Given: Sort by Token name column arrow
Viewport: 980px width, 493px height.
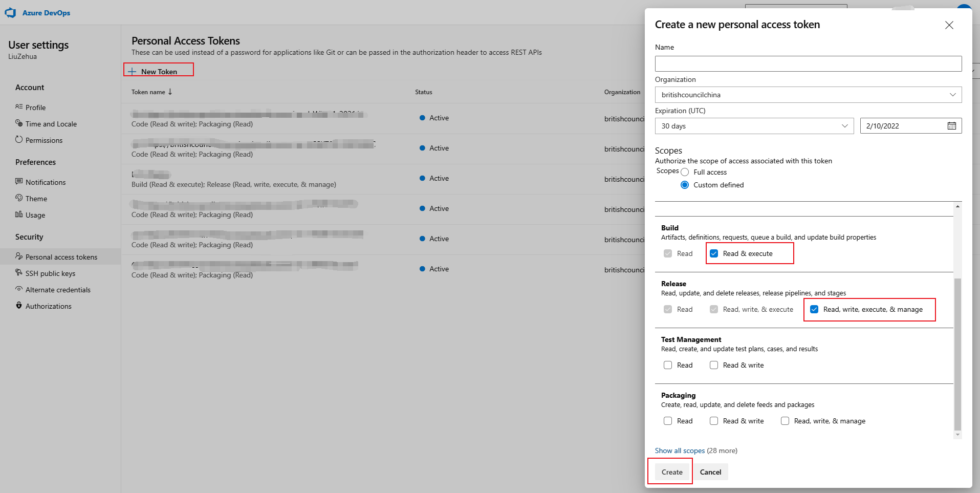Looking at the screenshot, I should point(170,92).
